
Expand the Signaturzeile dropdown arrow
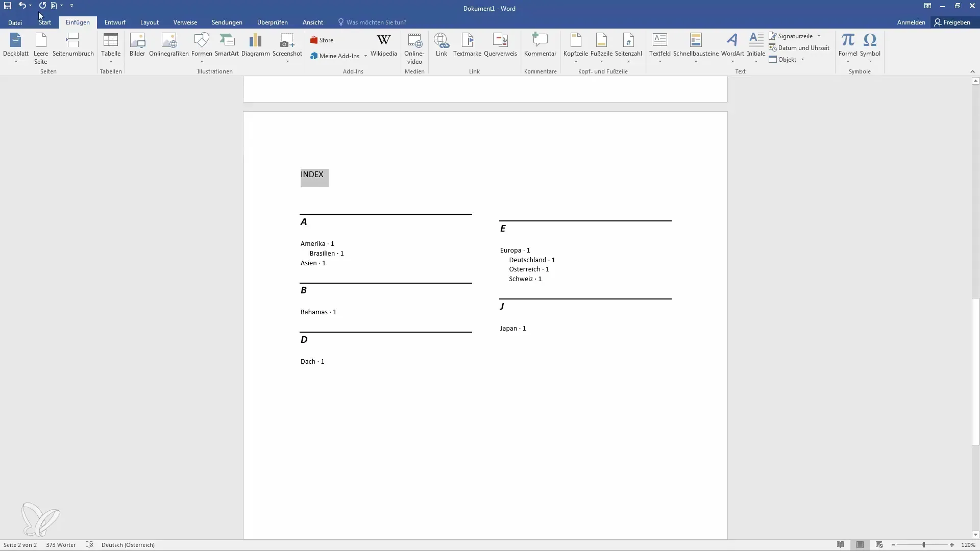pyautogui.click(x=819, y=36)
